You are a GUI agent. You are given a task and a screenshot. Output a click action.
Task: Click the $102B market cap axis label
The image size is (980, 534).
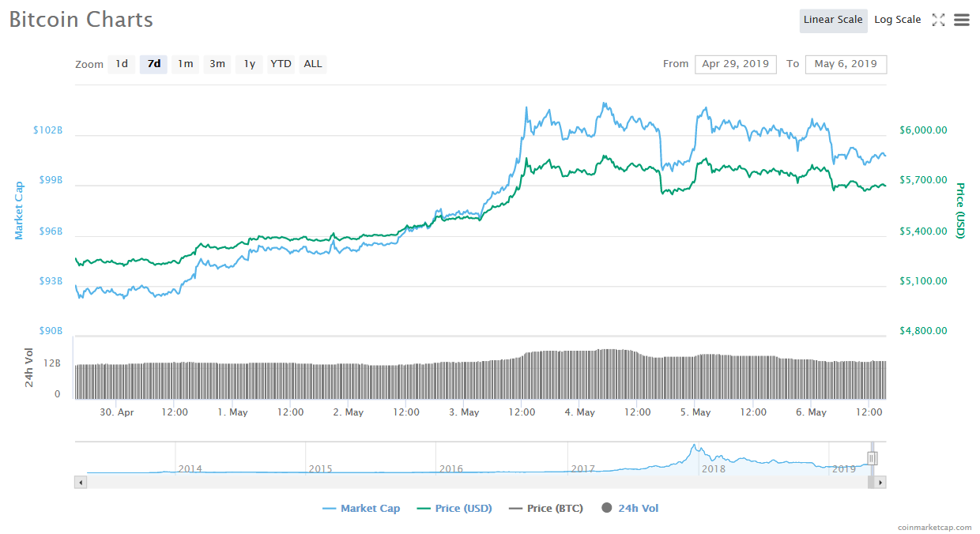click(47, 130)
